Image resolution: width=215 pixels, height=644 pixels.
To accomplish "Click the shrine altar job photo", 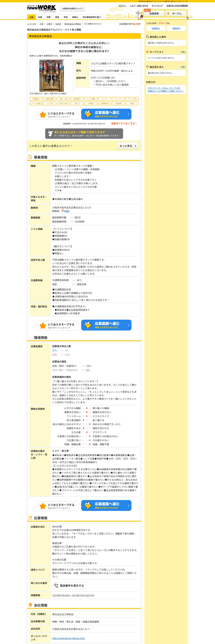I will [x=51, y=76].
